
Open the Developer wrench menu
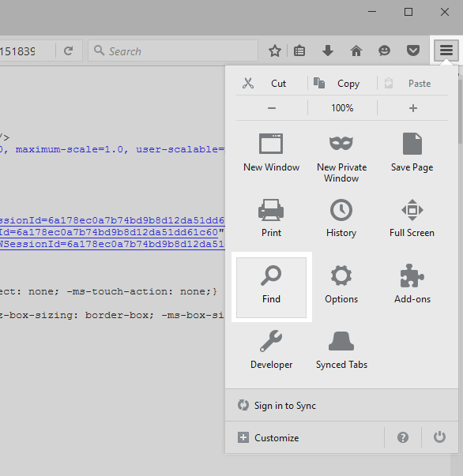click(x=271, y=350)
